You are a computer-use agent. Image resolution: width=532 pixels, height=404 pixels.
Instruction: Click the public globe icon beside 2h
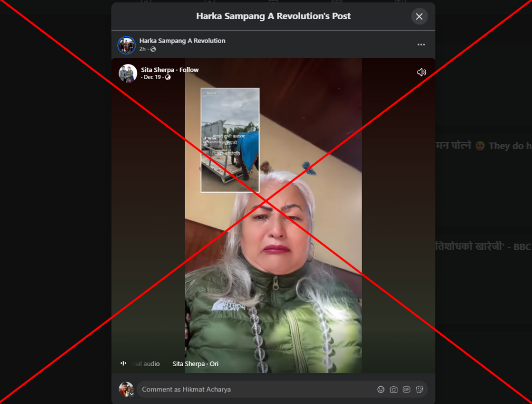point(153,49)
